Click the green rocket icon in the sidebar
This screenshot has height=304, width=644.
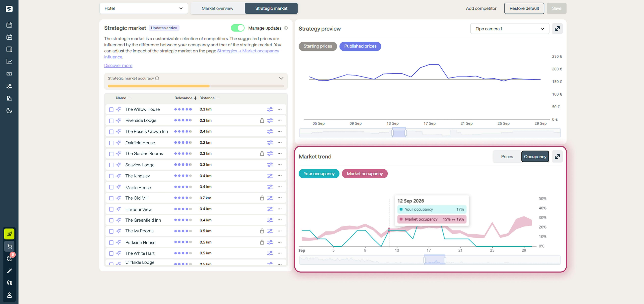[x=9, y=234]
